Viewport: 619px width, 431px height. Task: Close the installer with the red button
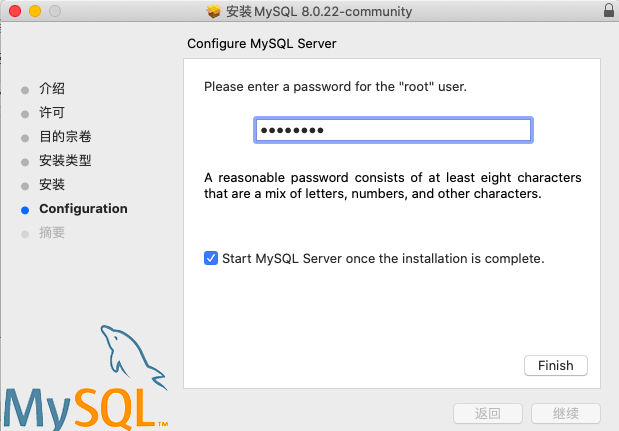[x=14, y=11]
